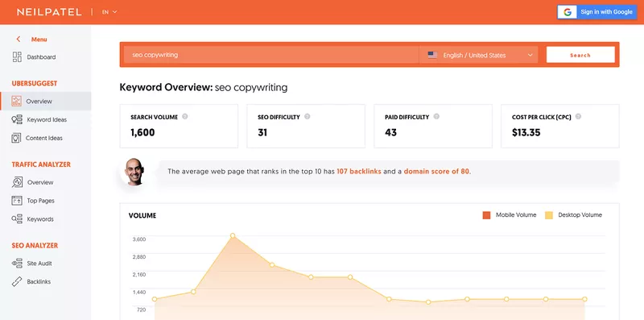Click the Ubersuggest Overview chart icon
The image size is (644, 320).
tap(16, 102)
